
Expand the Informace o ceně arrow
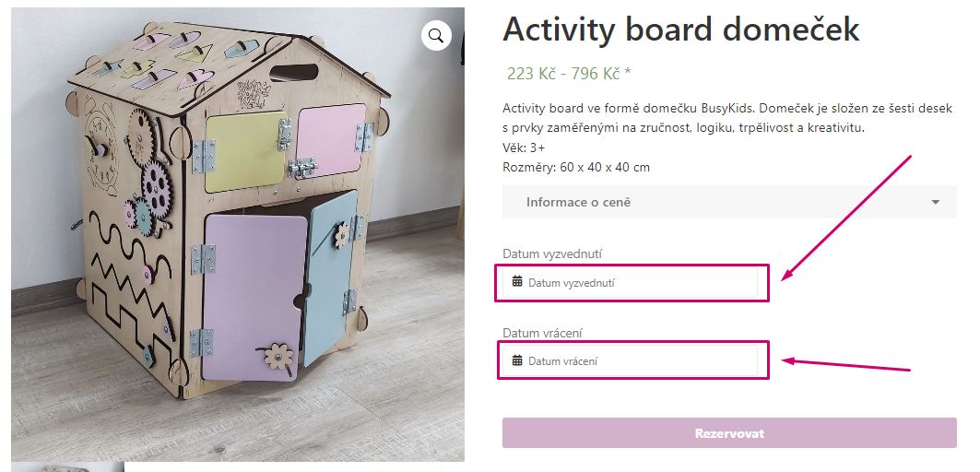pos(936,202)
